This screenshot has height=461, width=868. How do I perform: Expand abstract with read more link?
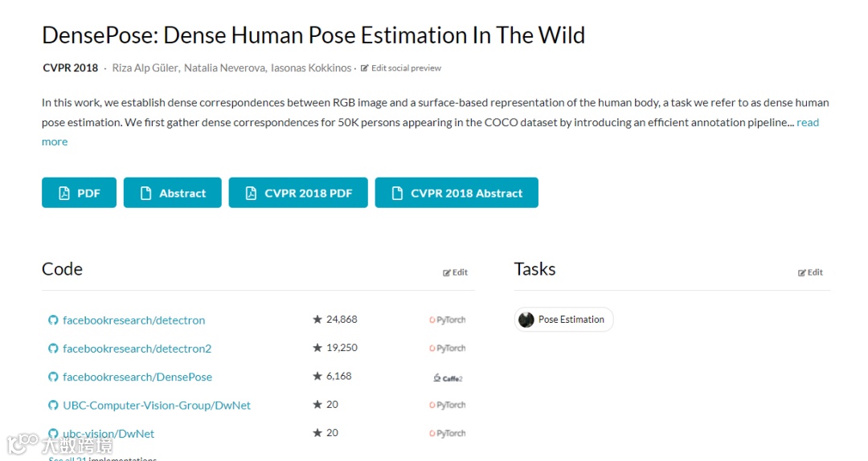(807, 122)
